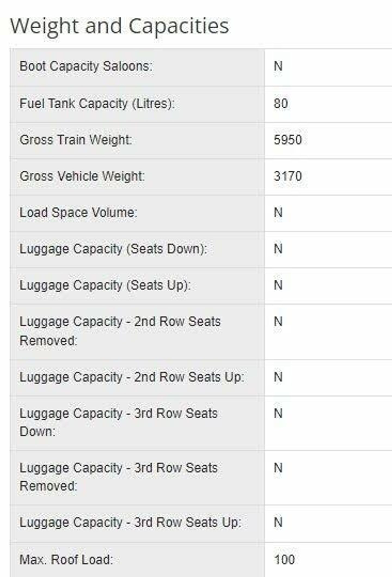Viewport: 392px width, 577px height.
Task: Select Luggage Capacity 3rd Row Seats Down
Action: coord(118,423)
